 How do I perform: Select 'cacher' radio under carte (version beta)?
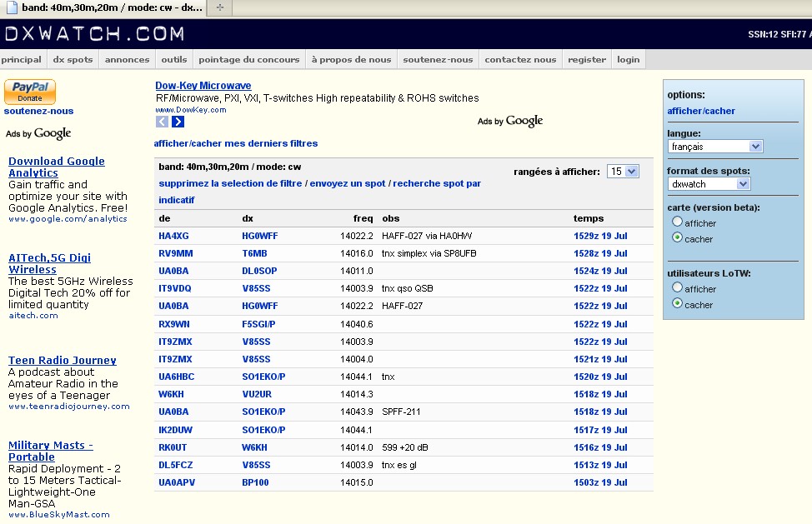point(677,237)
